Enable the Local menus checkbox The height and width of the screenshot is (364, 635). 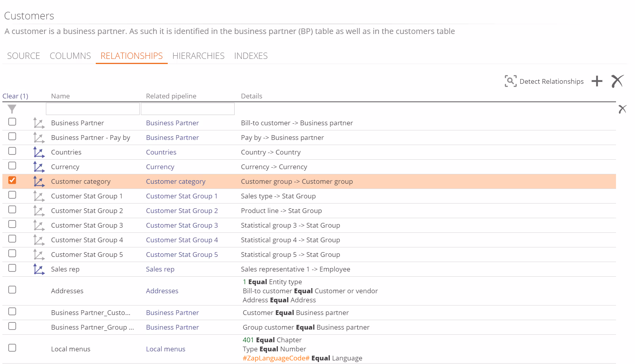(x=12, y=348)
